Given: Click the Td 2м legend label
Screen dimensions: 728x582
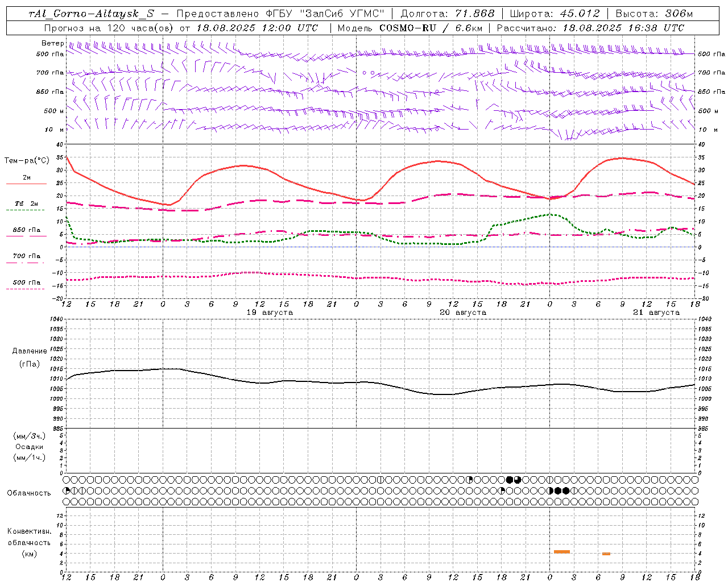Looking at the screenshot, I should point(27,203).
